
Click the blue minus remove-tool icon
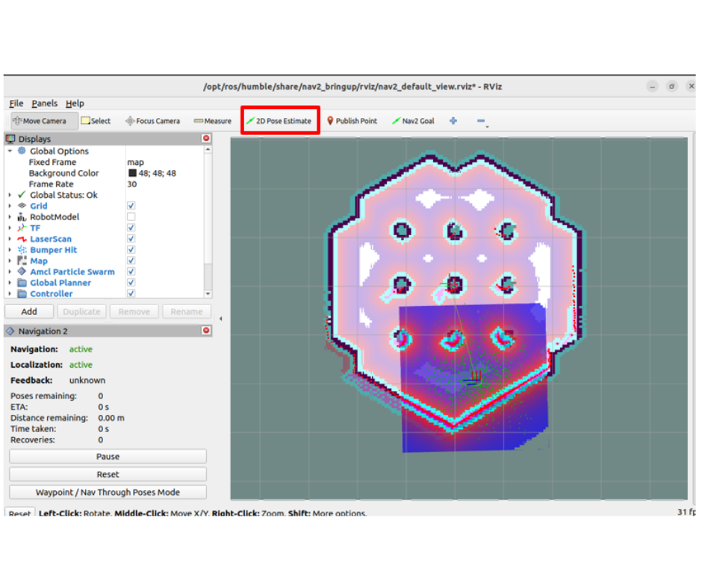coord(481,121)
